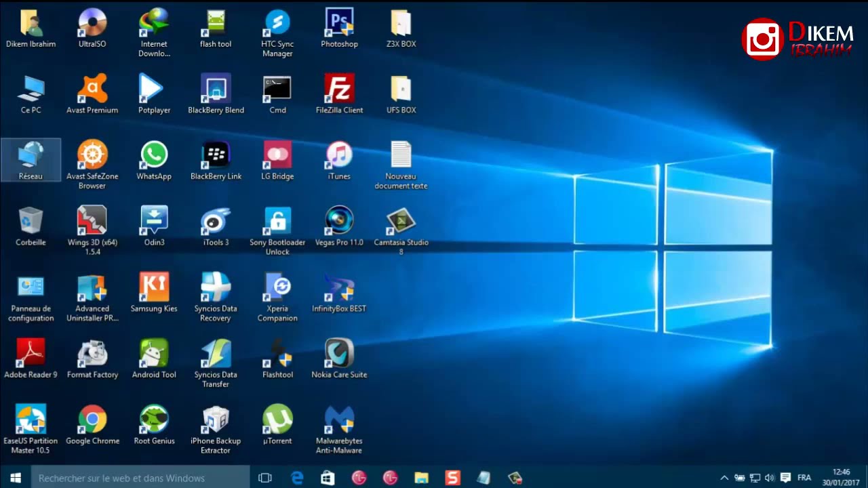Viewport: 868px width, 488px height.
Task: Launch Avast Premium shortcut
Action: 92,94
